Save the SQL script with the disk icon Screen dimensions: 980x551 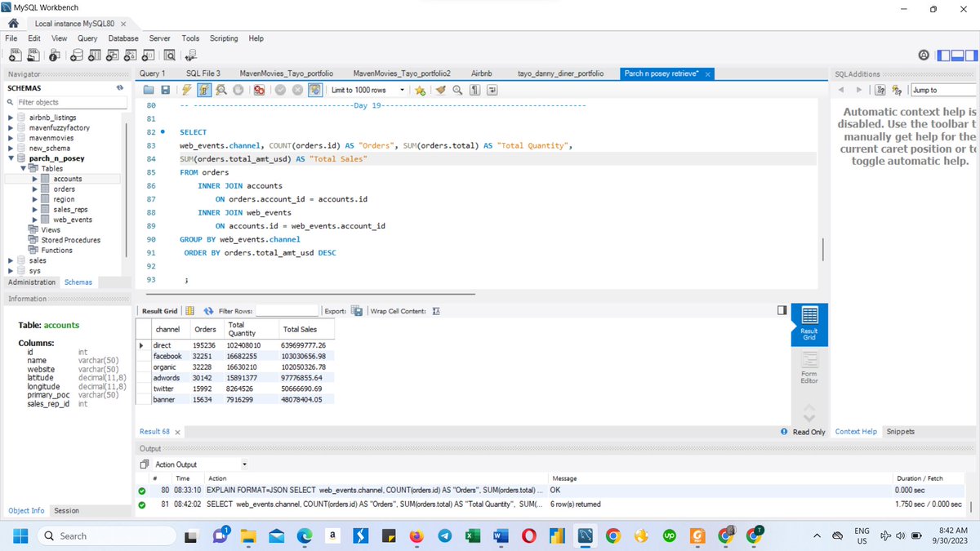pyautogui.click(x=166, y=90)
